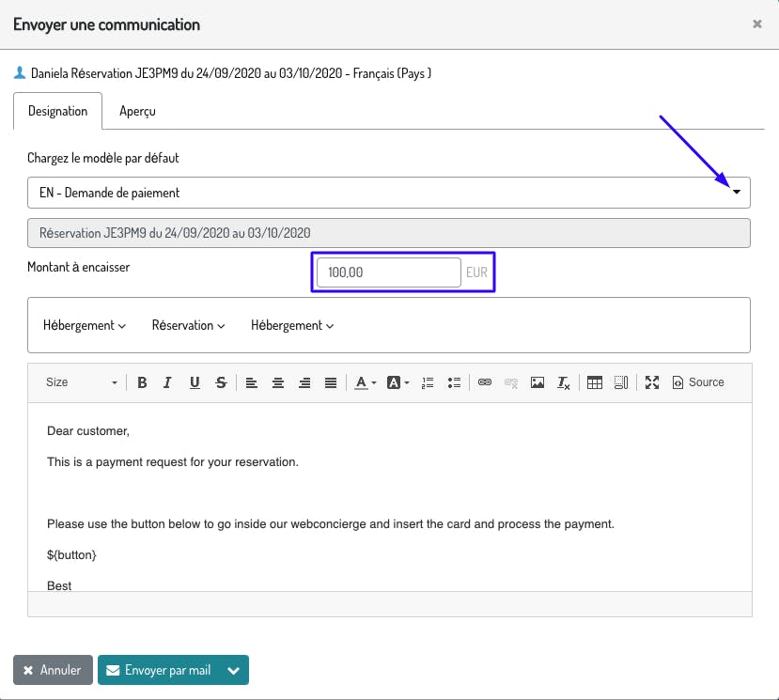Maximize the editor to fullscreen
Image resolution: width=779 pixels, height=700 pixels.
click(652, 382)
